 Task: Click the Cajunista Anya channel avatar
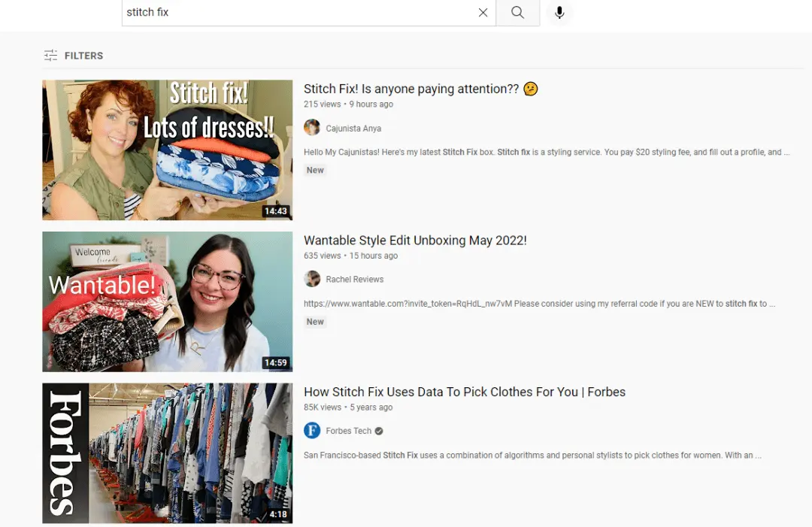312,127
